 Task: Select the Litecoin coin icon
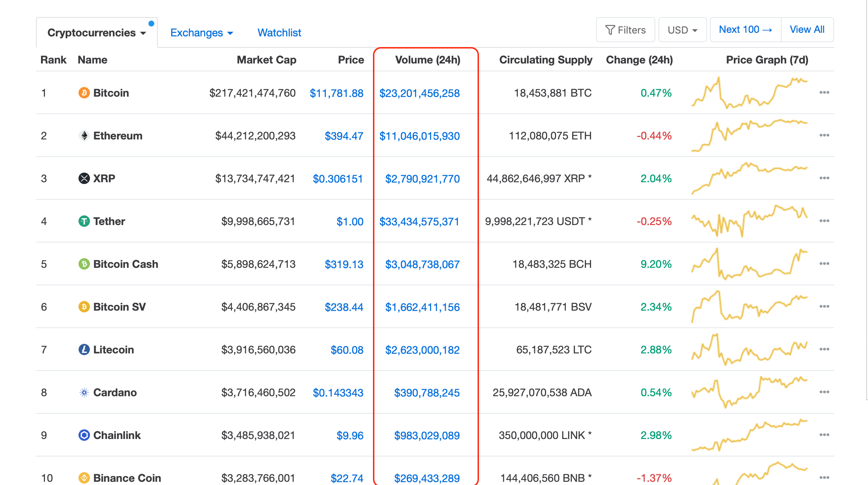point(84,349)
